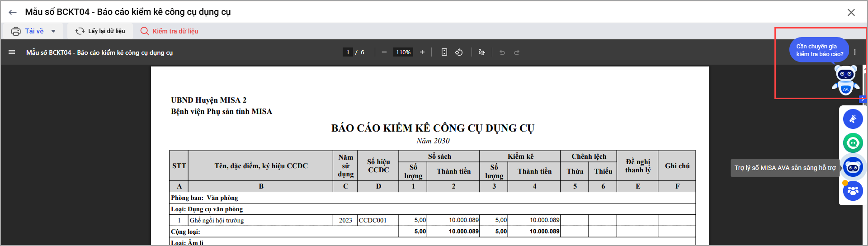Zoom out with the minus button

(384, 52)
